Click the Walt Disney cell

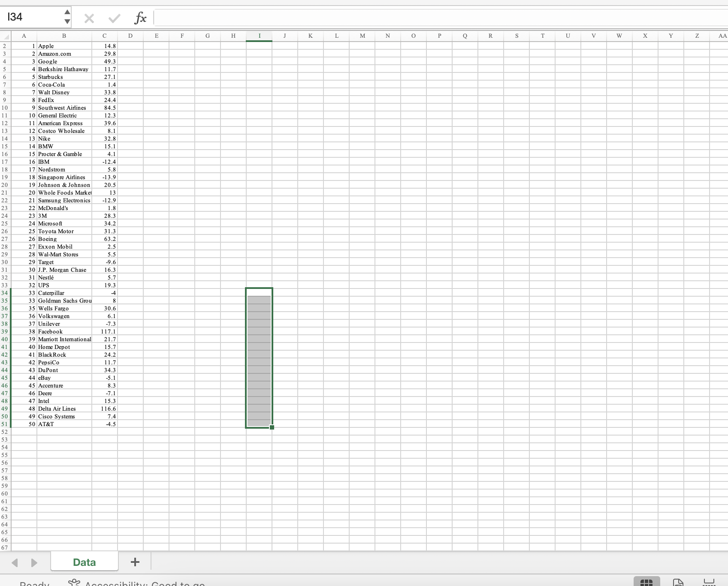(x=64, y=92)
